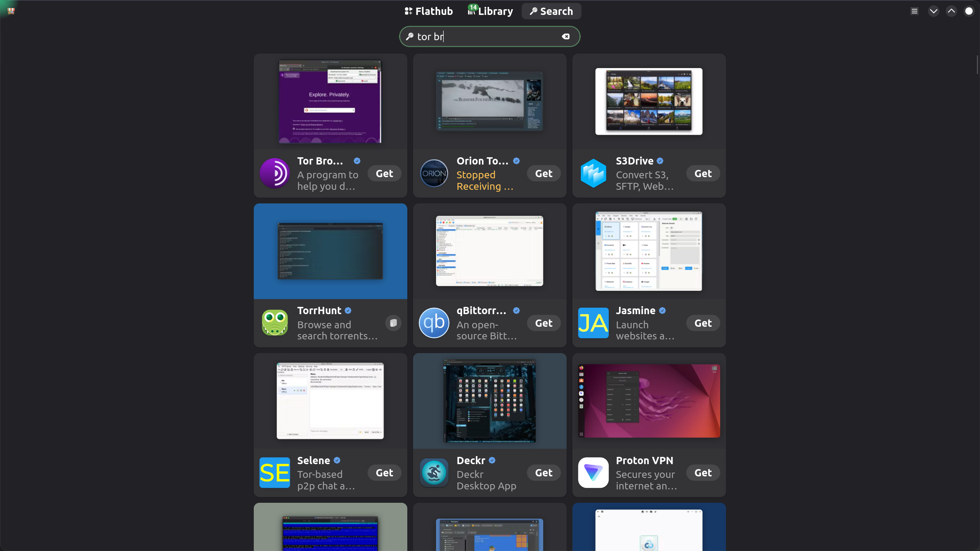Click the Tor Browser app icon
Viewport: 980px width, 551px height.
[x=274, y=173]
